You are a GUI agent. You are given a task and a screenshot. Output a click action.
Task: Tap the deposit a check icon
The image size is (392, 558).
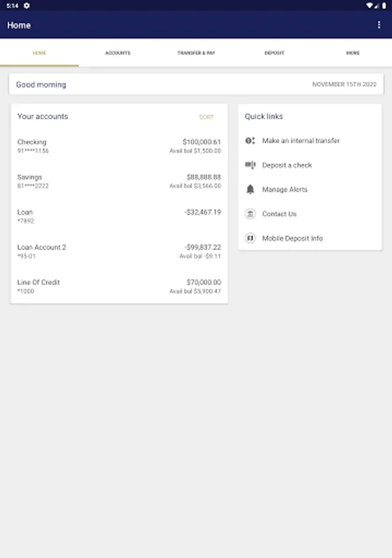tap(250, 165)
